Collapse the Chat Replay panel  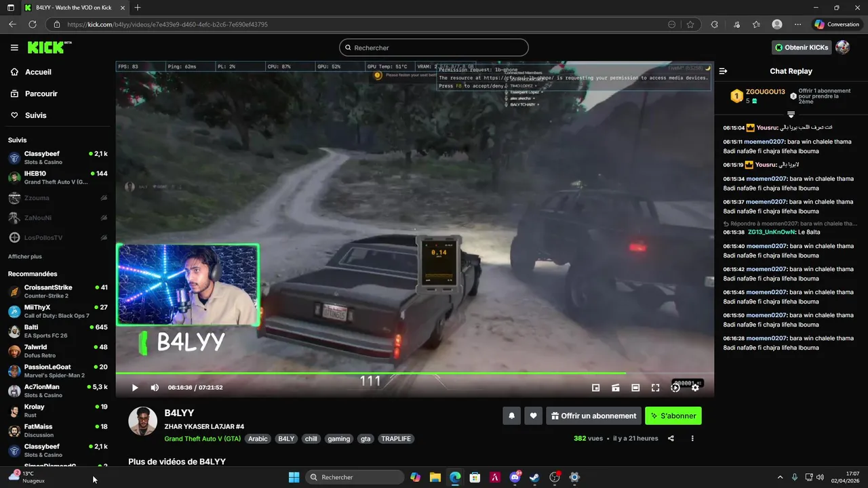723,71
